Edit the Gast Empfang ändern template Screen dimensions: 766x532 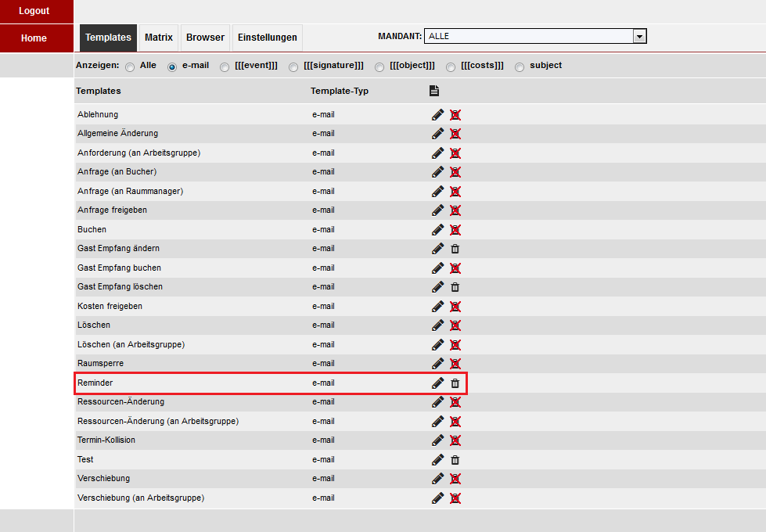(x=437, y=249)
